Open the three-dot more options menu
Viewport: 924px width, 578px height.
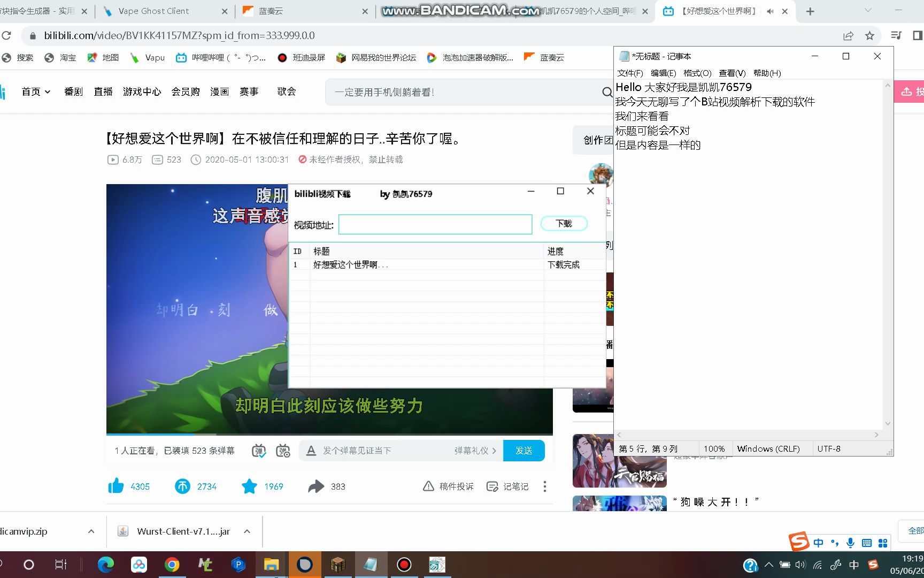pyautogui.click(x=544, y=486)
